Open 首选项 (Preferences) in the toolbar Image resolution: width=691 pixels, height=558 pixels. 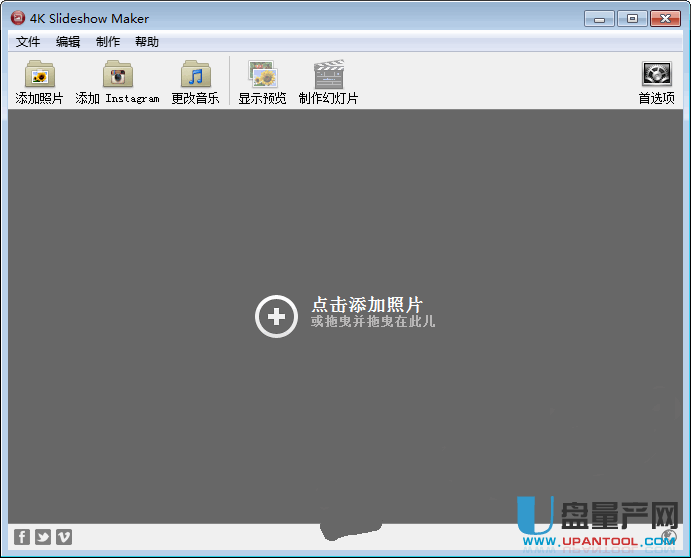(x=656, y=76)
